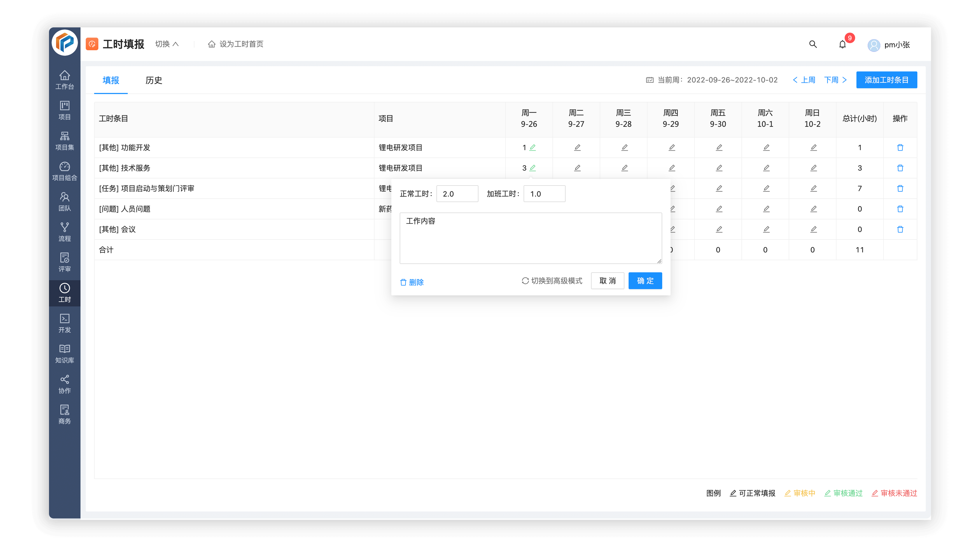Confirm with the 确定 button
Viewport: 980px width, 547px height.
[645, 281]
